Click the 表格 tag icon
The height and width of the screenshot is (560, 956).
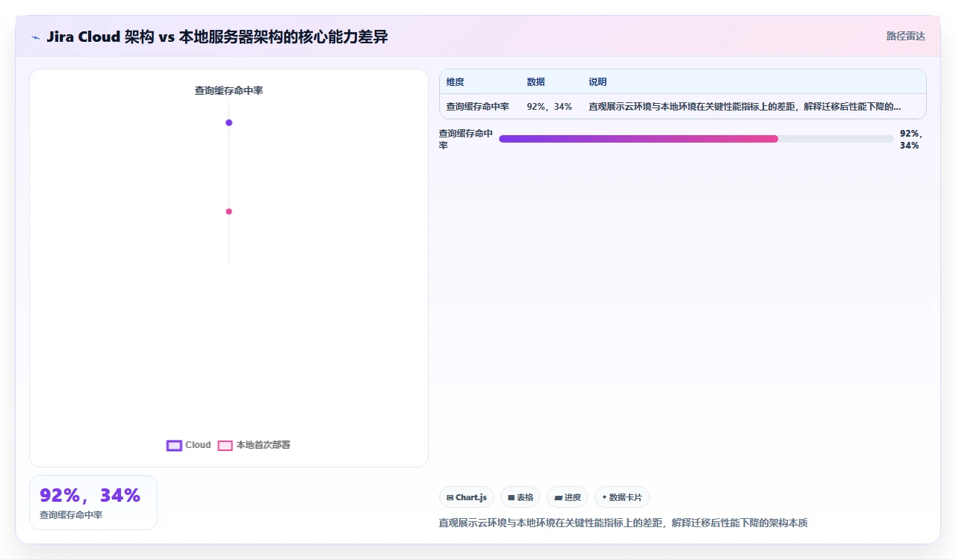[x=511, y=497]
